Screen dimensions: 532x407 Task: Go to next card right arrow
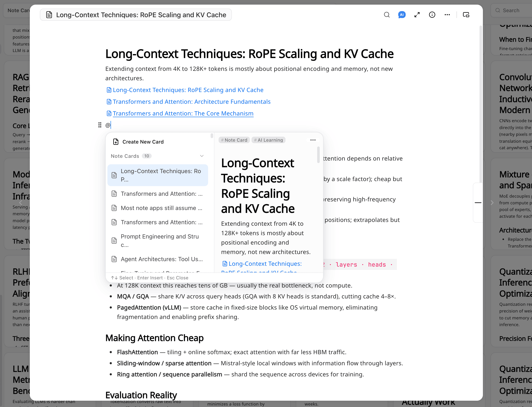(492, 202)
